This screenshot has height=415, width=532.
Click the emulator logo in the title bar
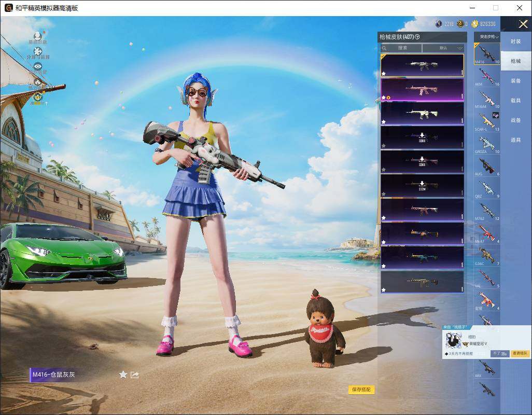(8, 8)
